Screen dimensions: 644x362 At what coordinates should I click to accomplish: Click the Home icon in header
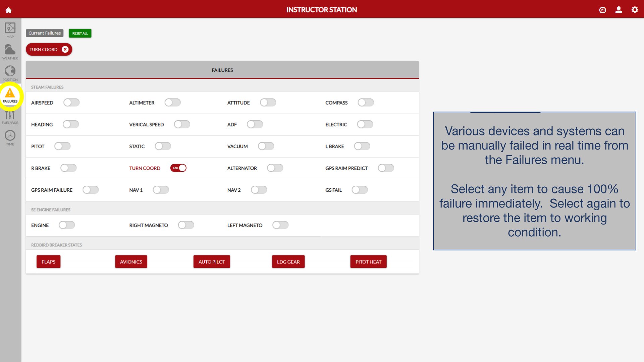click(x=9, y=10)
